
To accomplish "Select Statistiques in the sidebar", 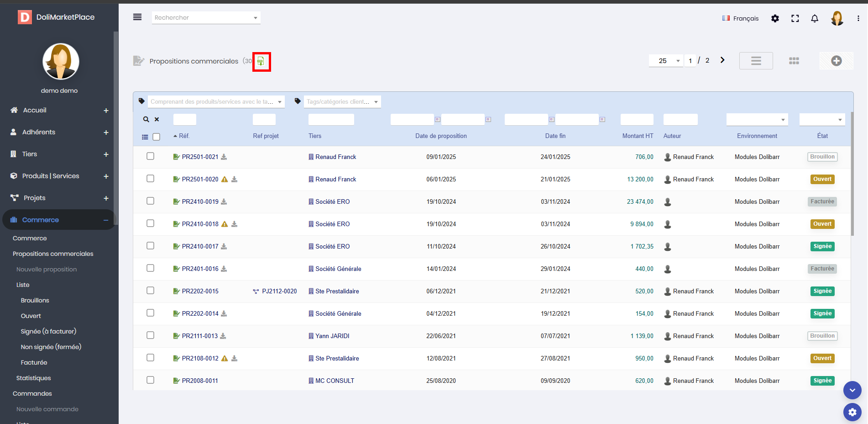I will [33, 378].
